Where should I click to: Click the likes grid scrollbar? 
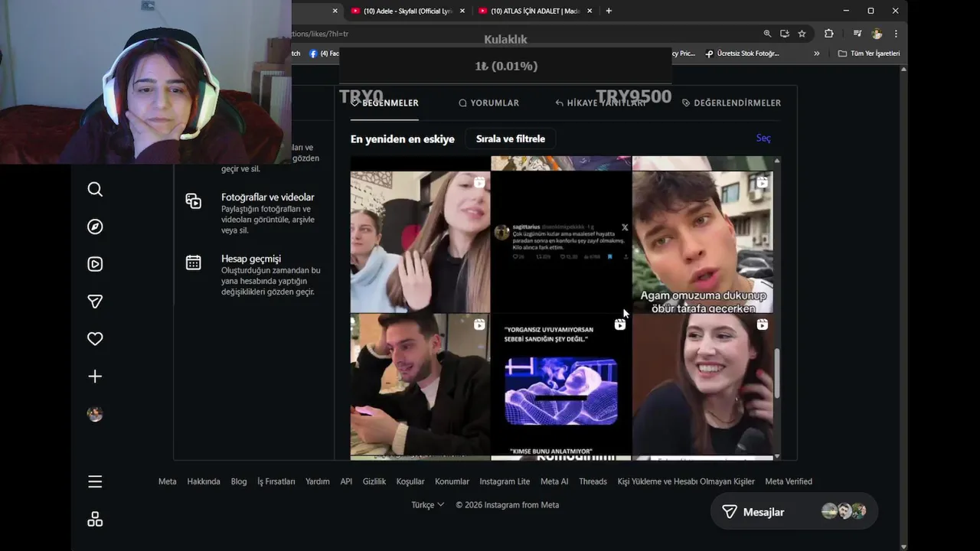coord(777,374)
